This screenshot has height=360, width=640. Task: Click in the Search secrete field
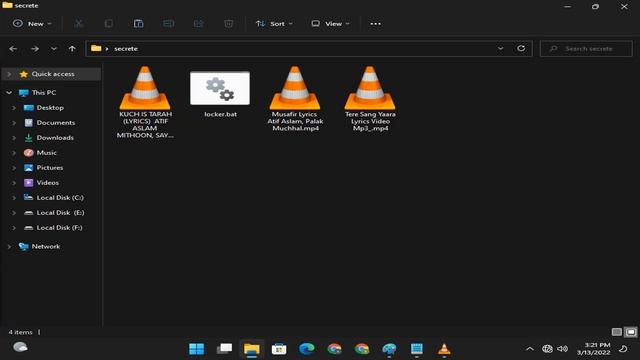click(586, 49)
